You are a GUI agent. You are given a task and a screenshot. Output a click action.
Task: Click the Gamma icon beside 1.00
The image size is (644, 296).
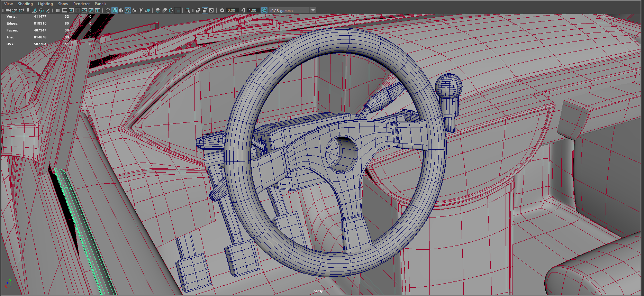[x=243, y=10]
